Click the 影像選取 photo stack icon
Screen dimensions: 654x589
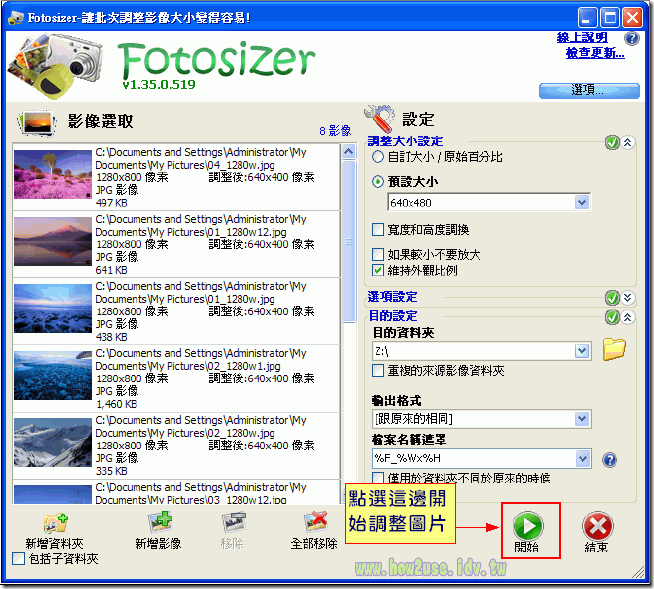pos(37,123)
